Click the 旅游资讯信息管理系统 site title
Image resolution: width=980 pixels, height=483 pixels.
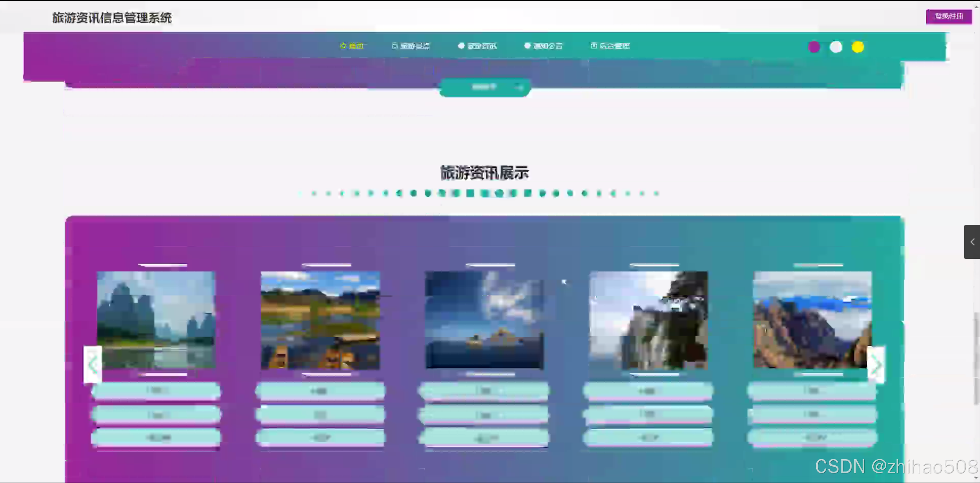point(112,18)
